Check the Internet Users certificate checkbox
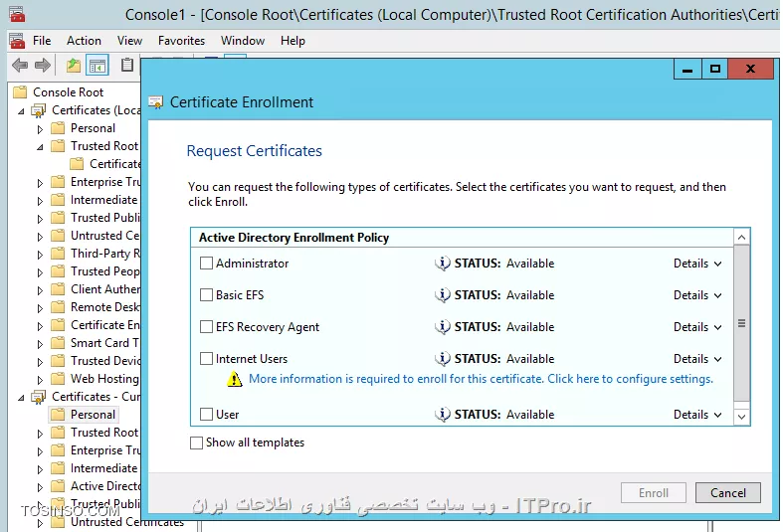 206,359
